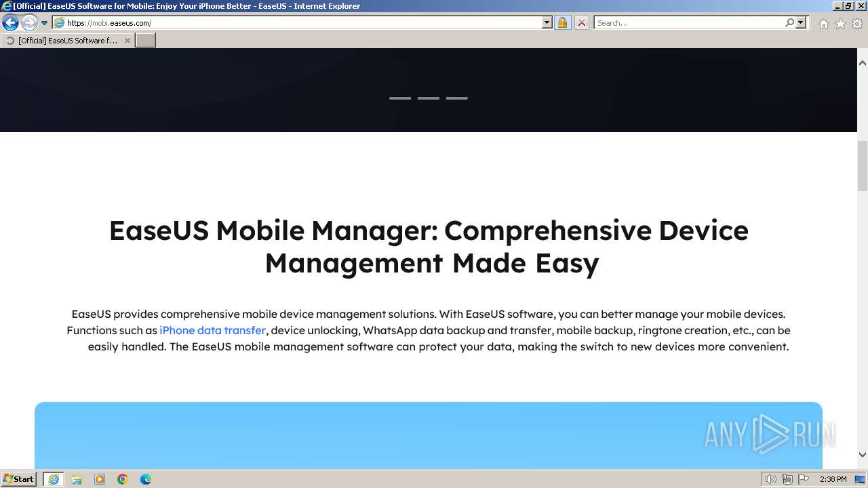Select the EaseUS Software browser tab
Image resolution: width=868 pixels, height=488 pixels.
pos(66,41)
